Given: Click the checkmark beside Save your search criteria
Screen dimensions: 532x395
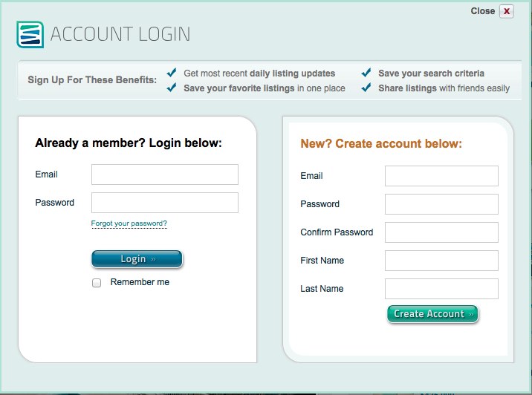Looking at the screenshot, I should pos(366,73).
